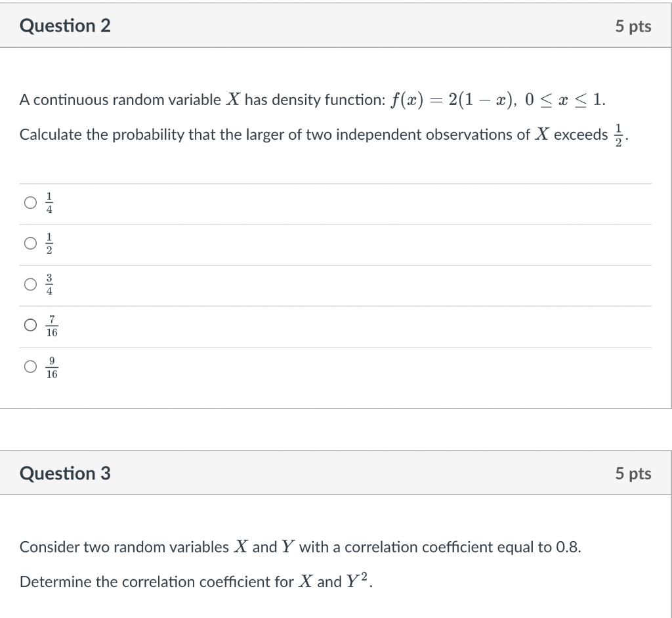Click the 'Consider two random variables' sentence
This screenshot has width=672, height=618.
300,547
